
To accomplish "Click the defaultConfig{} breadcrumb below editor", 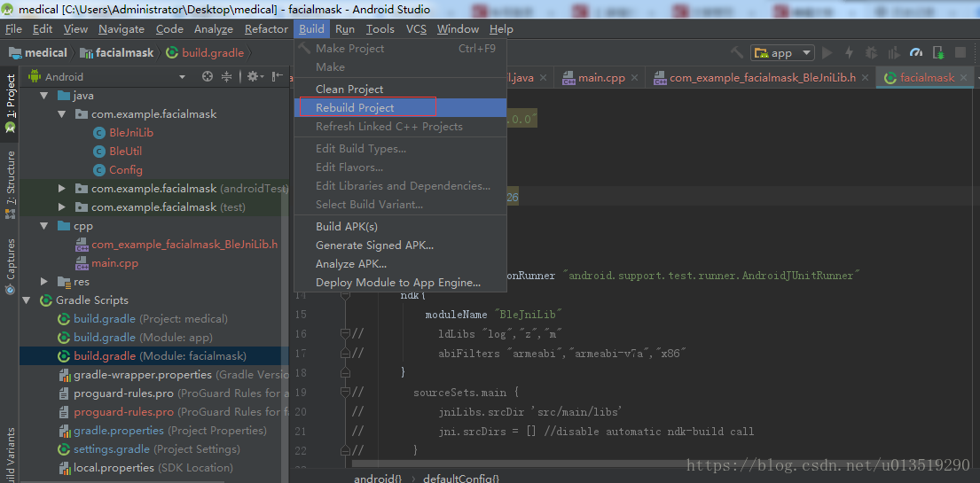I will [461, 479].
